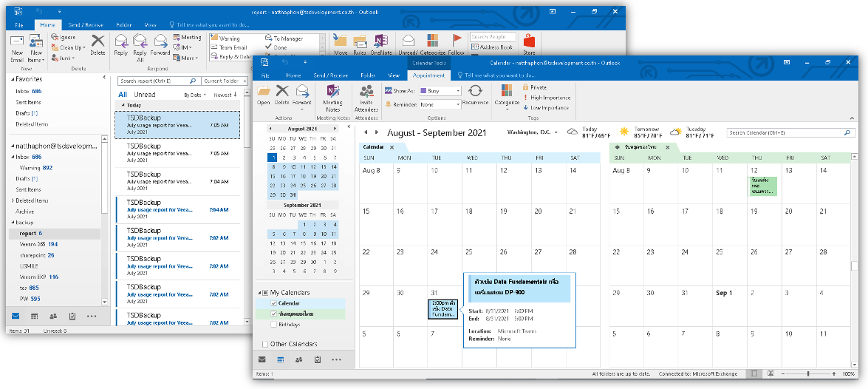Open the appointment with the Open folder icon

(x=264, y=95)
